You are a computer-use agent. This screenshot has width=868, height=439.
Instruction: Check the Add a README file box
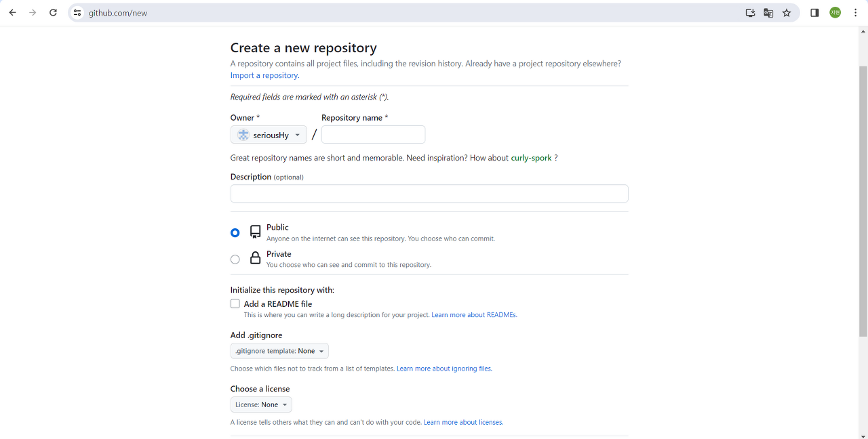[x=235, y=304]
